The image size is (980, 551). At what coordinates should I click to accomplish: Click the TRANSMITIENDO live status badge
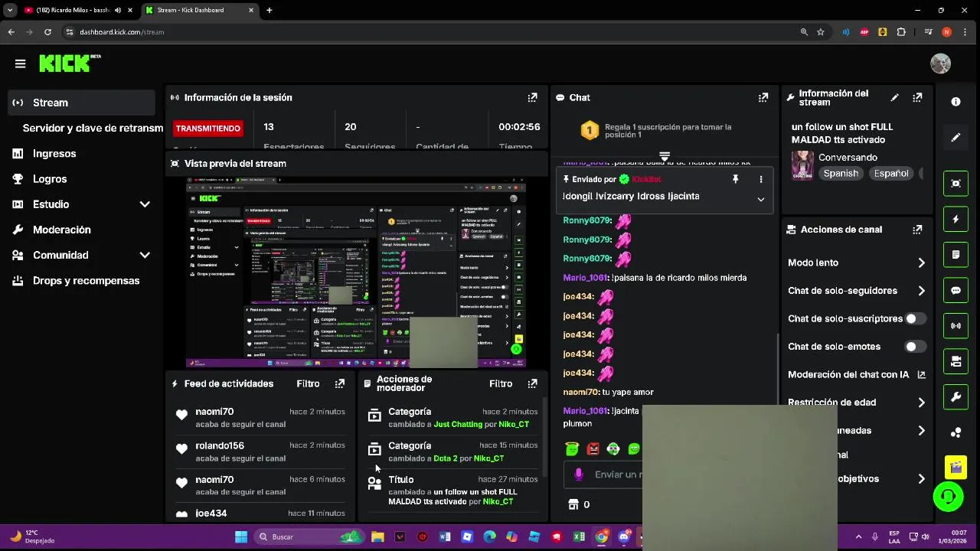[x=207, y=128]
